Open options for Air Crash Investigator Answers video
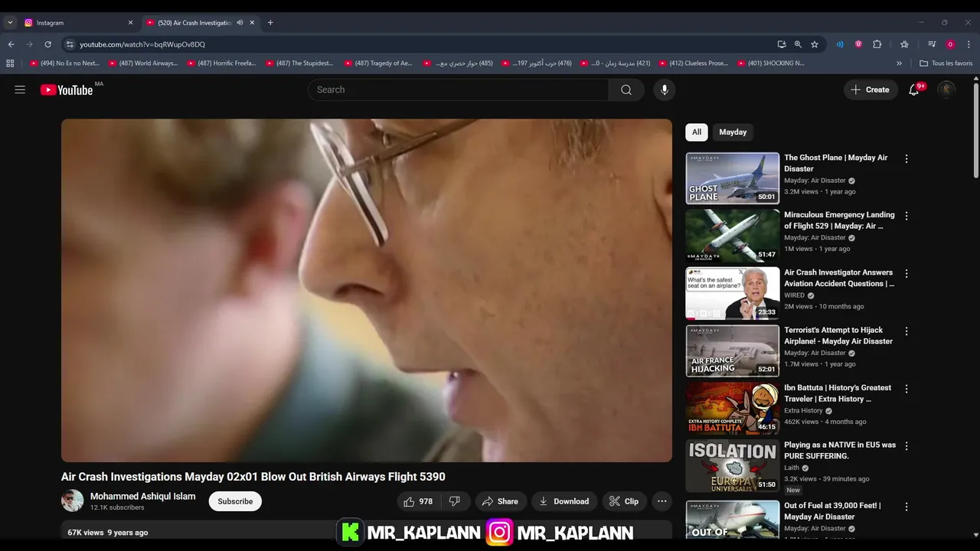 click(906, 274)
